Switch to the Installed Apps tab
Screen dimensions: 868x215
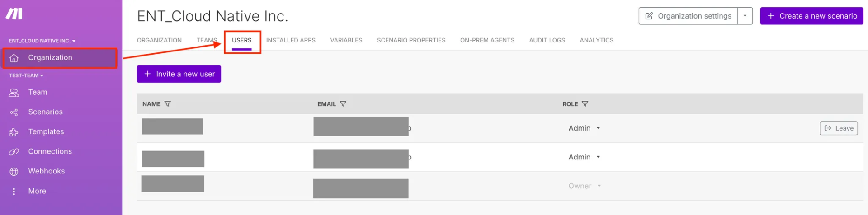pos(291,40)
